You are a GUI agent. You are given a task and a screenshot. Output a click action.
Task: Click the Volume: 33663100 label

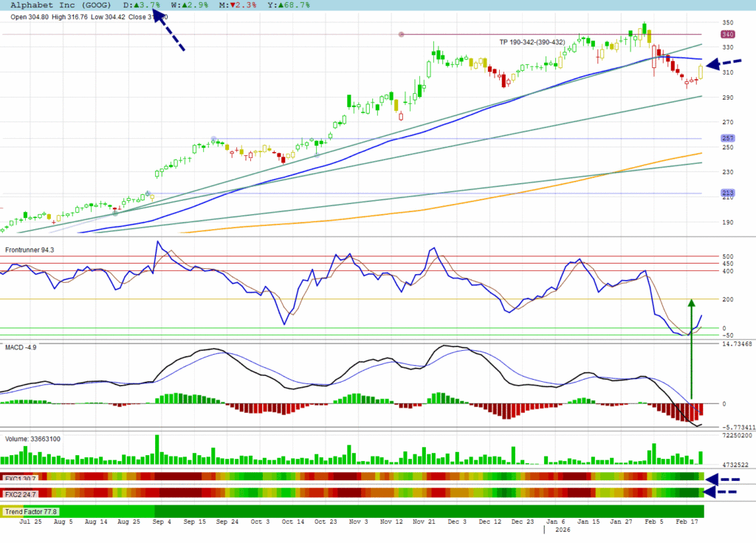click(x=33, y=439)
